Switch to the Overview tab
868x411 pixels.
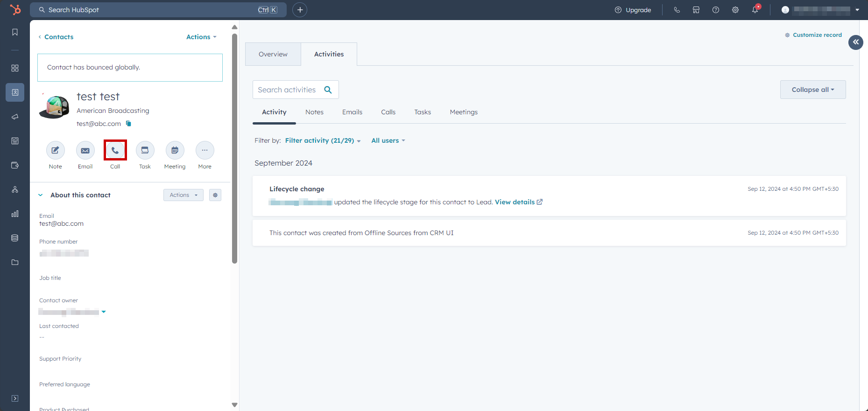pos(273,54)
